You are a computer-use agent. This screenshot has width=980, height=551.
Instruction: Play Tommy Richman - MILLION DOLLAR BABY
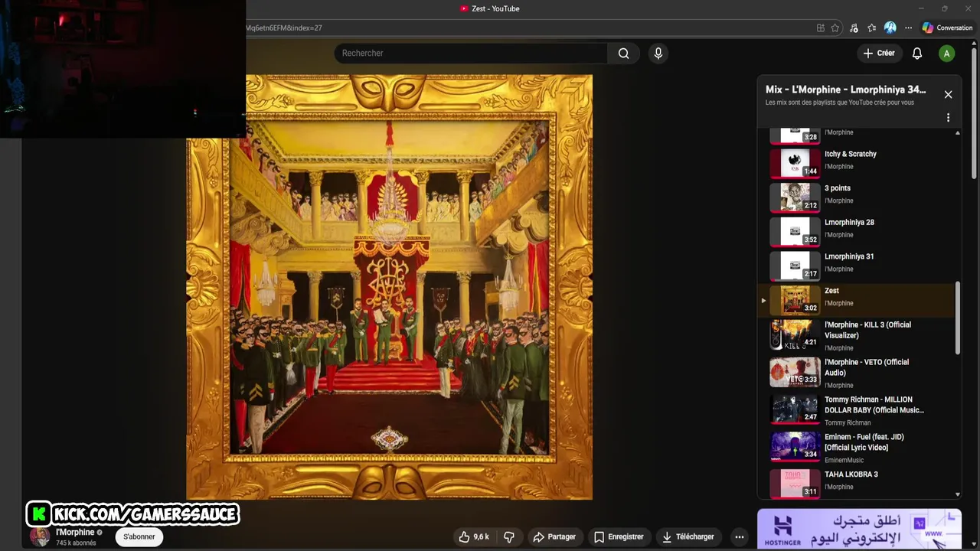pos(857,410)
